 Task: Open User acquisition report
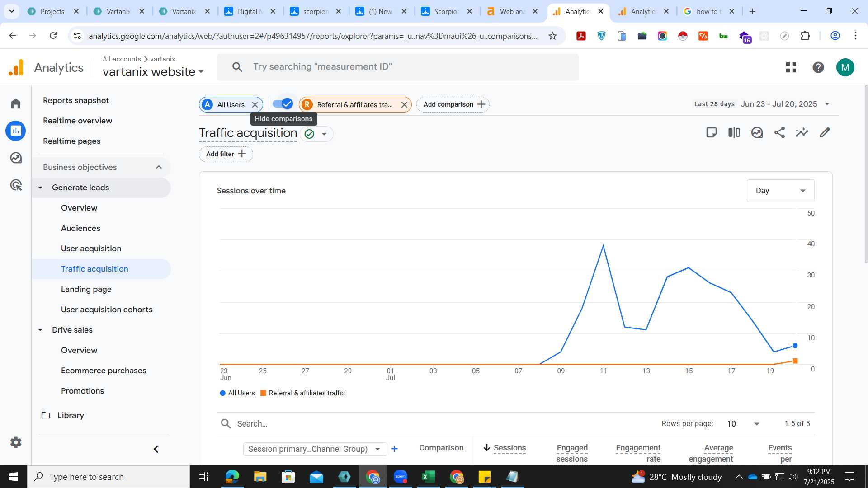coord(91,249)
